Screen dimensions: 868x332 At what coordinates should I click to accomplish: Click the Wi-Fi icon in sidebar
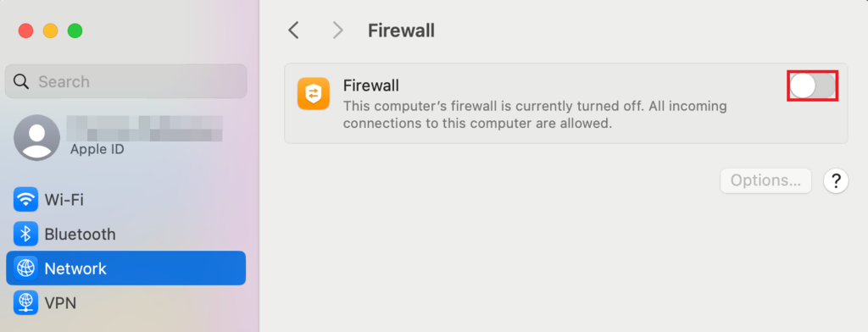25,199
